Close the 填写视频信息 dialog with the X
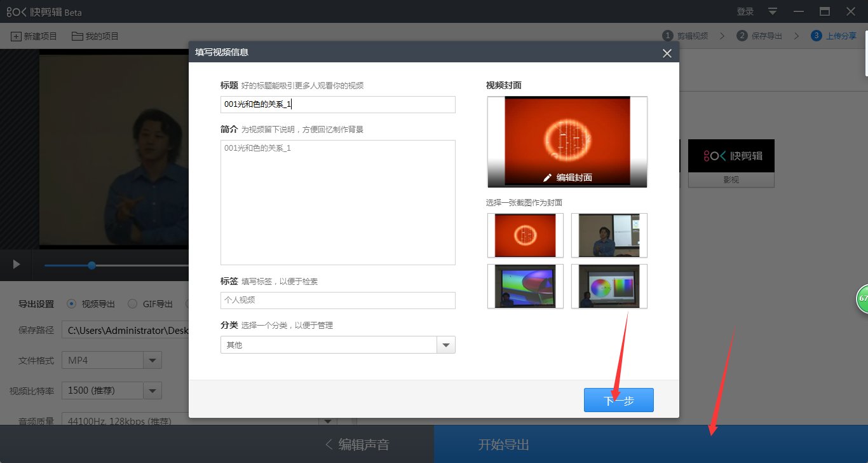The width and height of the screenshot is (868, 463). point(667,53)
